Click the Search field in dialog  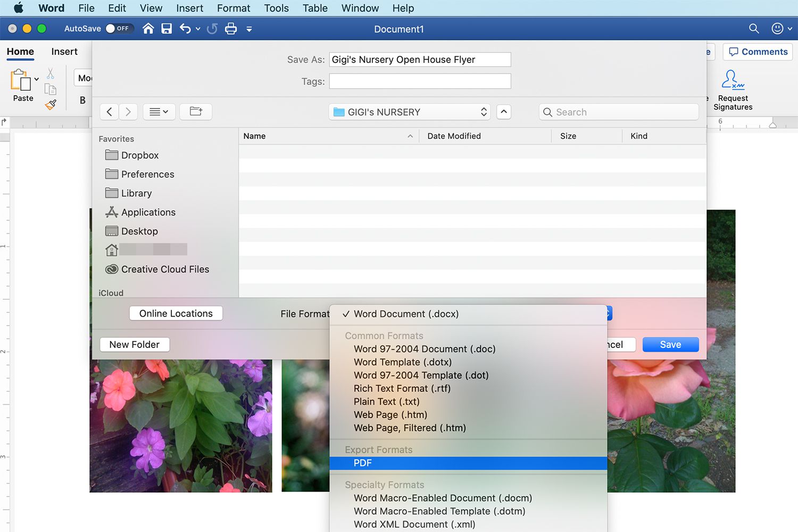pos(619,112)
